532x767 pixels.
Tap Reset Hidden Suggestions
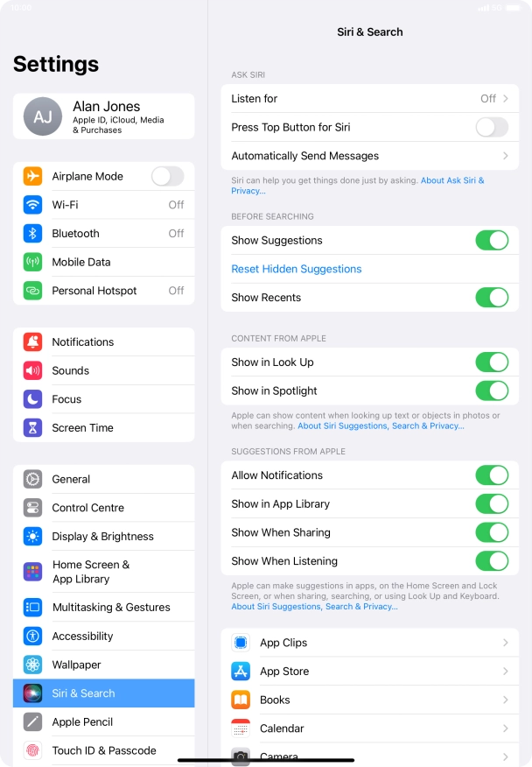coord(297,269)
